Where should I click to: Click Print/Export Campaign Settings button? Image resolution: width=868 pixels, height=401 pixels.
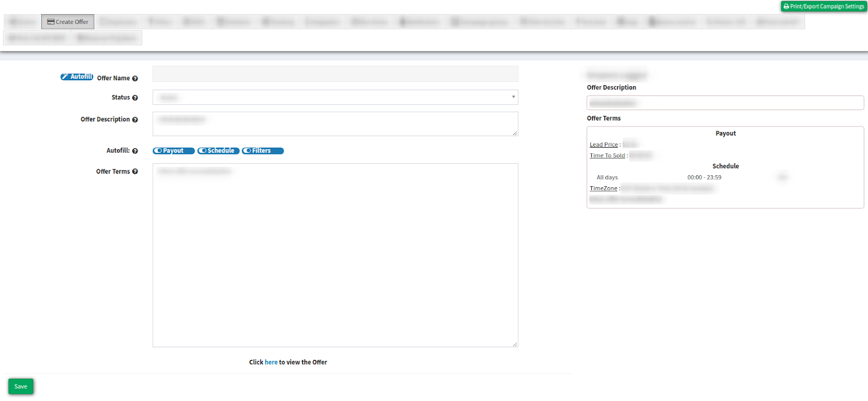coord(824,7)
